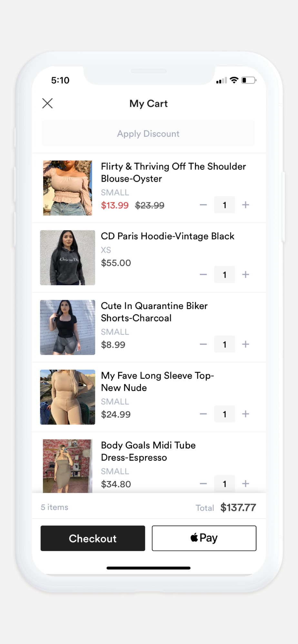
Task: Add one more Biker Shorts-Charcoal
Action: 246,344
